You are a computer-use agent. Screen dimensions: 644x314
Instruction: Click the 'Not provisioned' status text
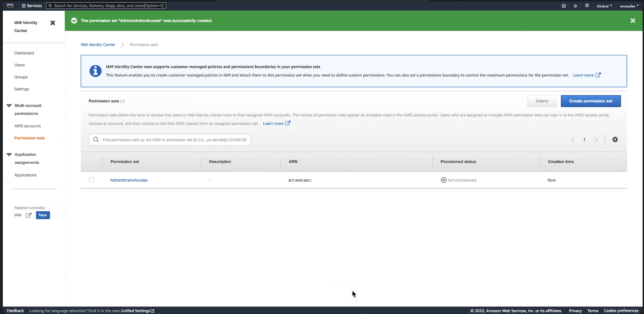point(462,180)
